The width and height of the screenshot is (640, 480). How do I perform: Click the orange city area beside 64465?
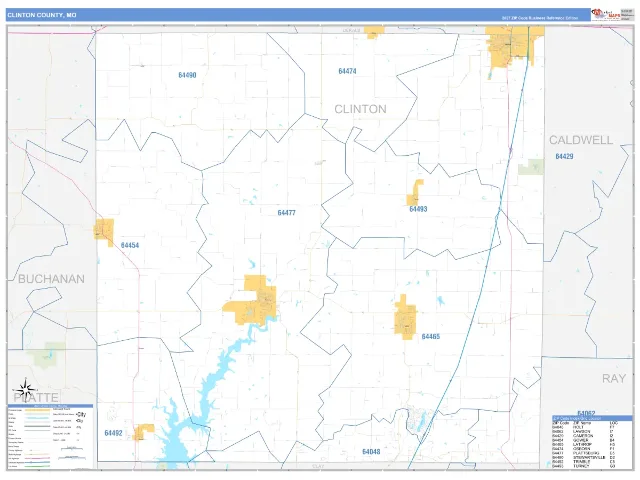(x=405, y=318)
